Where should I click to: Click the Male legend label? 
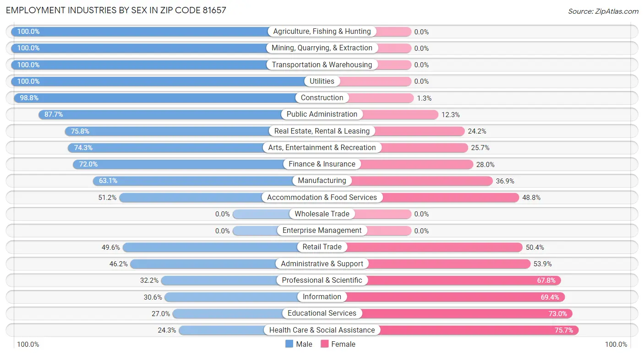[x=304, y=344]
